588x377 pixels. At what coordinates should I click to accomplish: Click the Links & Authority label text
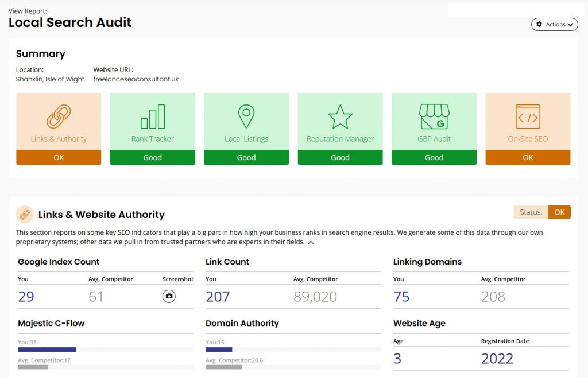coord(59,139)
